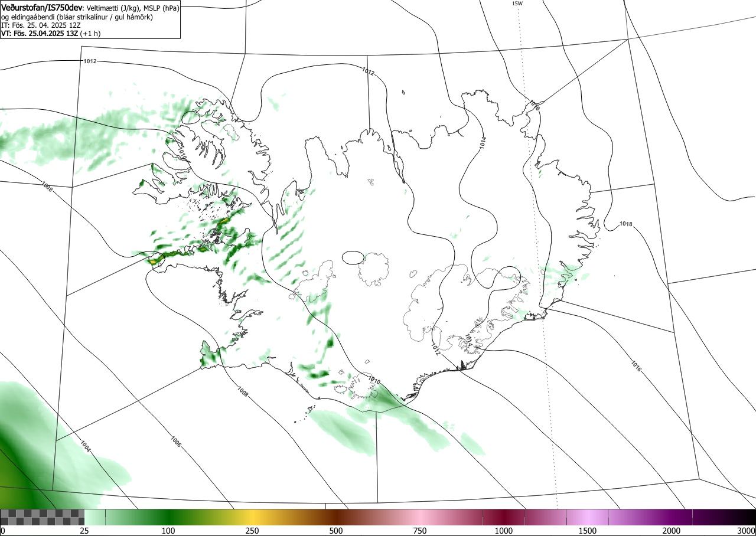Screen dimensions: 756x536
Task: Click the 'Veðurstofan/IS750dev' title text
Action: coord(42,8)
